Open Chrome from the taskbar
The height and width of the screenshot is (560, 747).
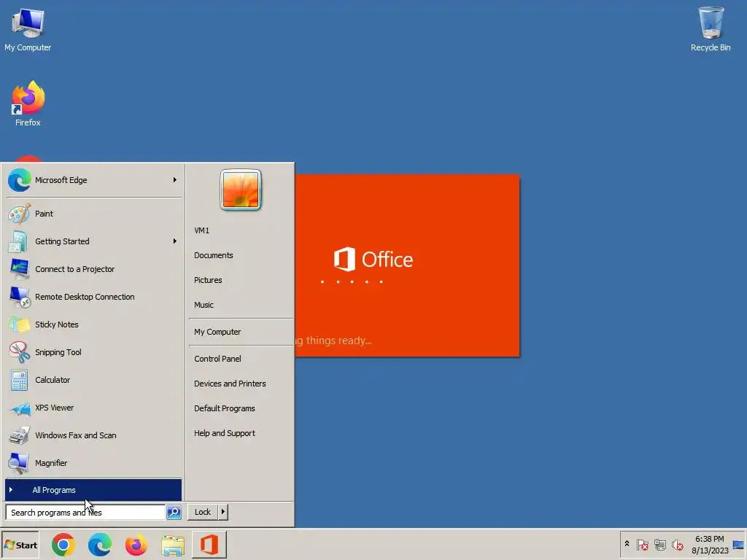(63, 545)
